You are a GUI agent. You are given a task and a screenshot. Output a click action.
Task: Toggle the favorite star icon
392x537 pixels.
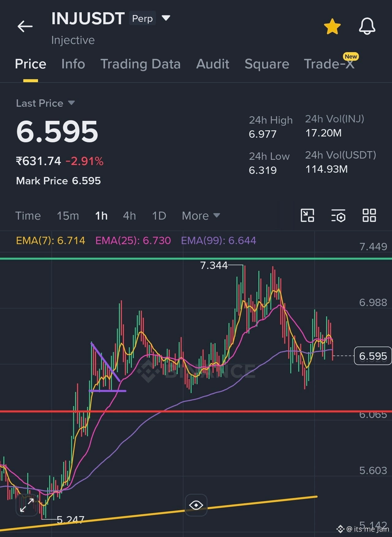point(332,26)
